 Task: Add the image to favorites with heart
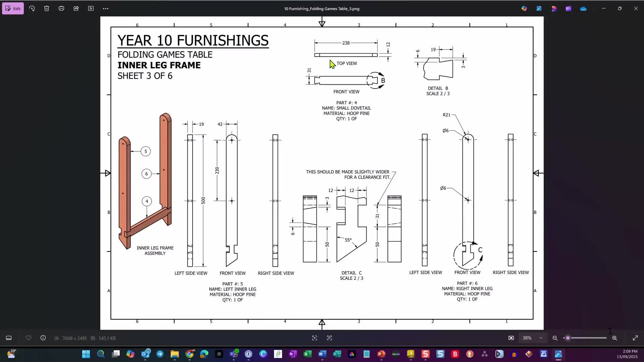pyautogui.click(x=29, y=338)
